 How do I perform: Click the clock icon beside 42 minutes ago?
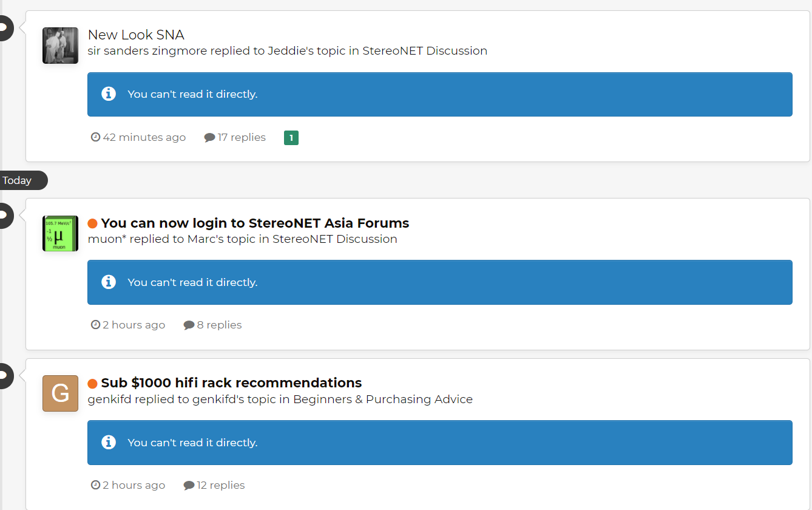95,137
